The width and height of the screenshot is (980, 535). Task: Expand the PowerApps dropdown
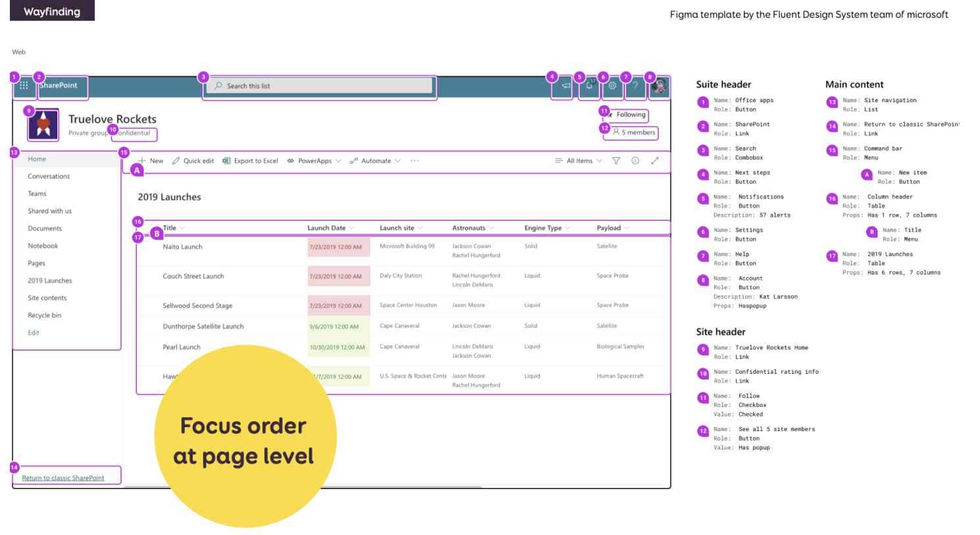point(314,161)
